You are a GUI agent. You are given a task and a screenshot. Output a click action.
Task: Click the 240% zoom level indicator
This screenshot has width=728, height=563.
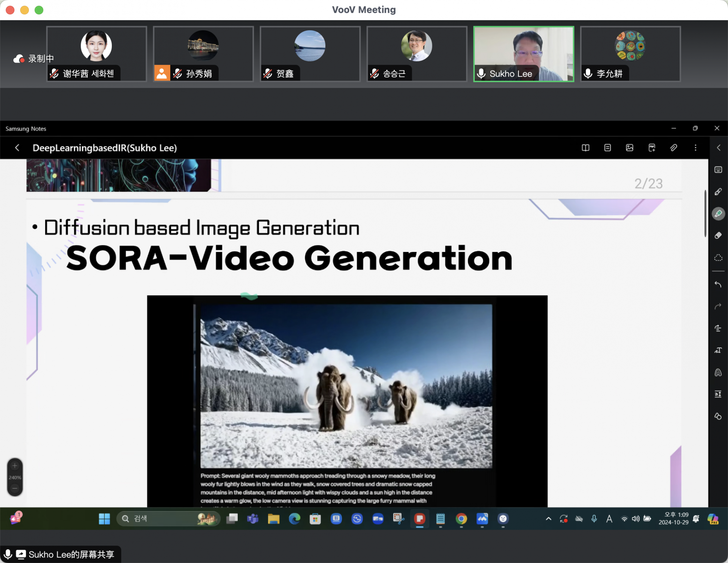(15, 477)
